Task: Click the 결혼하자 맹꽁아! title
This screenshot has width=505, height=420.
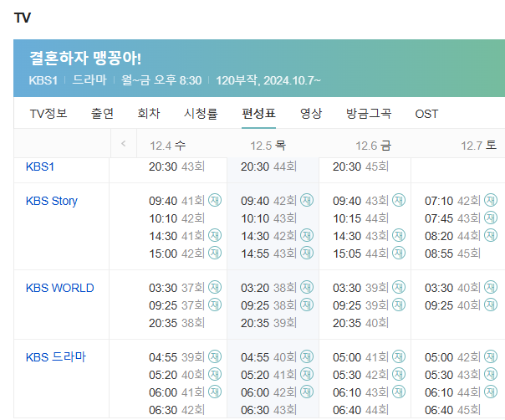Action: click(85, 59)
